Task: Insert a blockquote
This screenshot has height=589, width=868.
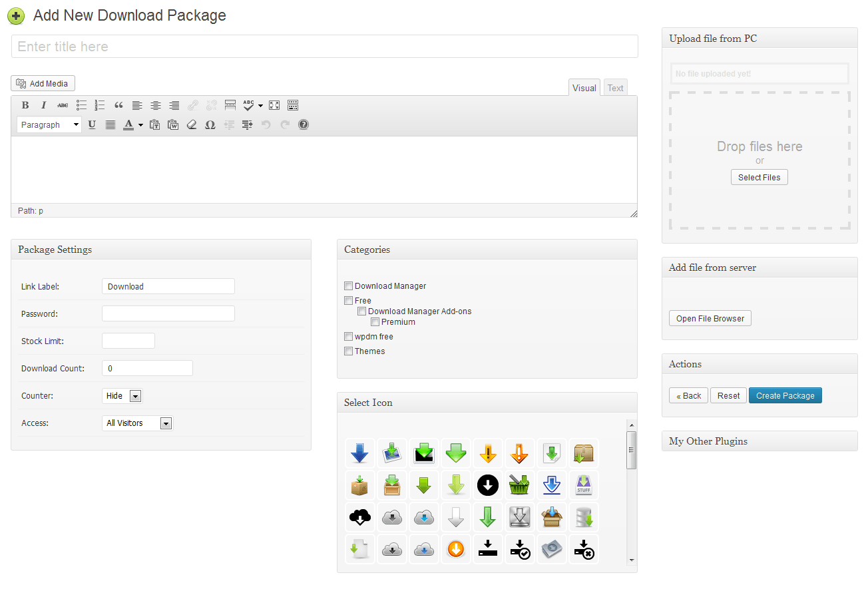Action: (x=118, y=105)
